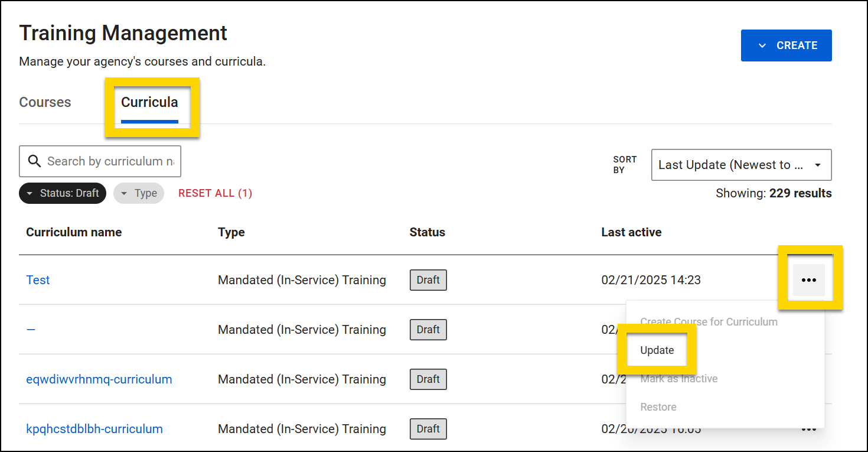Choose Create Course for Curriculum menu entry
Viewport: 868px width, 452px height.
[709, 321]
